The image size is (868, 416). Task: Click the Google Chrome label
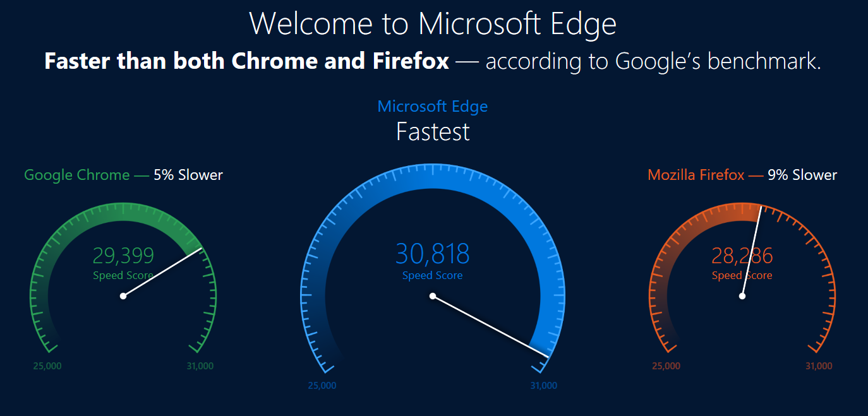click(x=77, y=175)
